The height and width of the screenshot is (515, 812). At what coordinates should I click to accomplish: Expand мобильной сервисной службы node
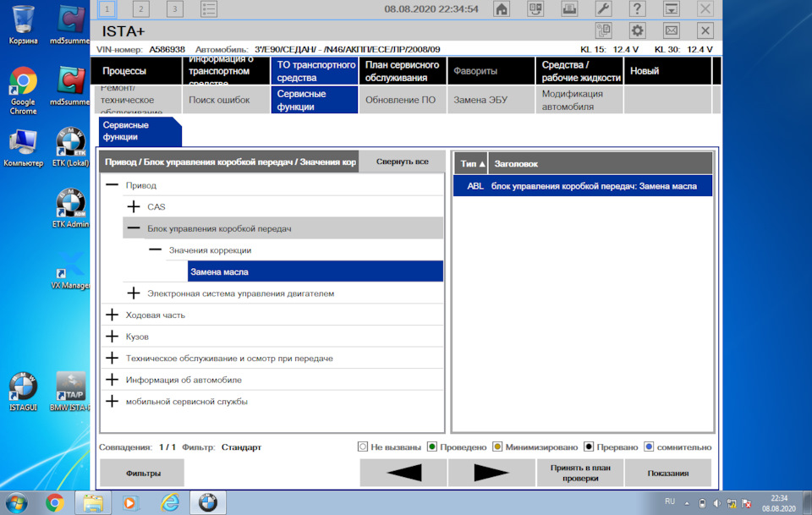coord(112,401)
